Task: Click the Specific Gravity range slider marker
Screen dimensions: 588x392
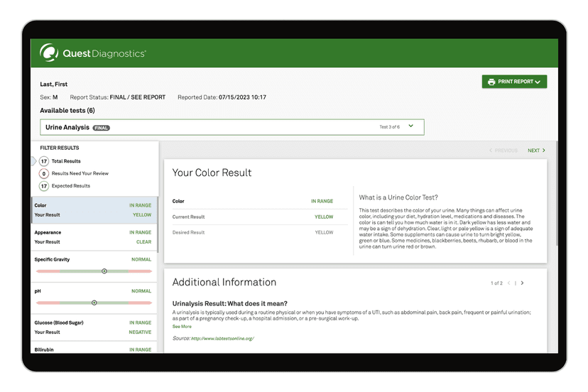Action: [104, 271]
